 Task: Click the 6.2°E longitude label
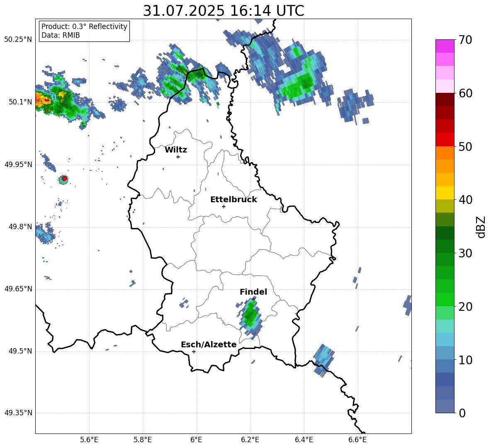(250, 440)
